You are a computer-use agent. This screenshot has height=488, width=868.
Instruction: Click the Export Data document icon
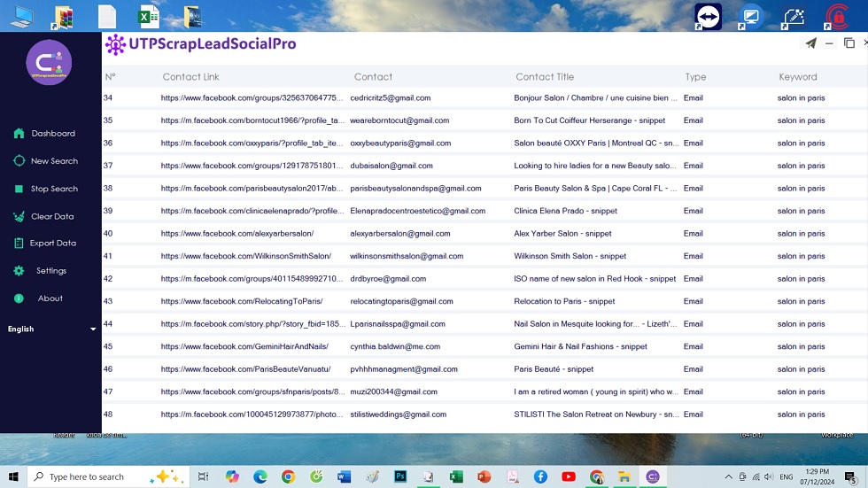pyautogui.click(x=19, y=243)
